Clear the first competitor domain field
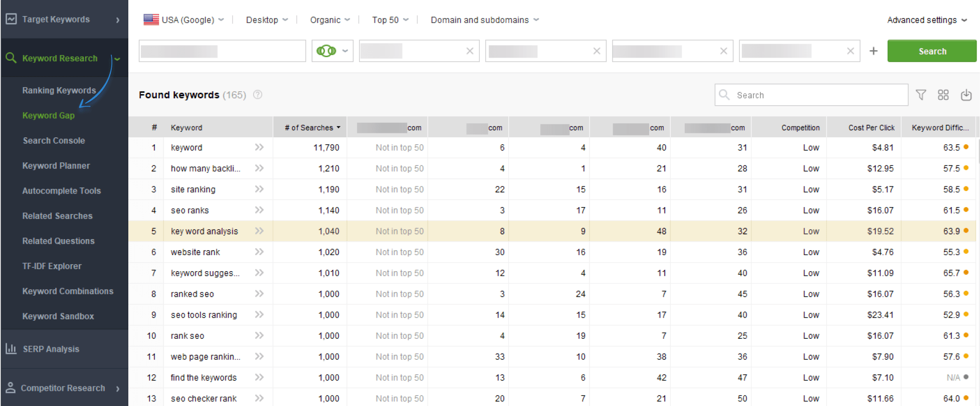Screen dimensions: 980x406 click(x=470, y=51)
